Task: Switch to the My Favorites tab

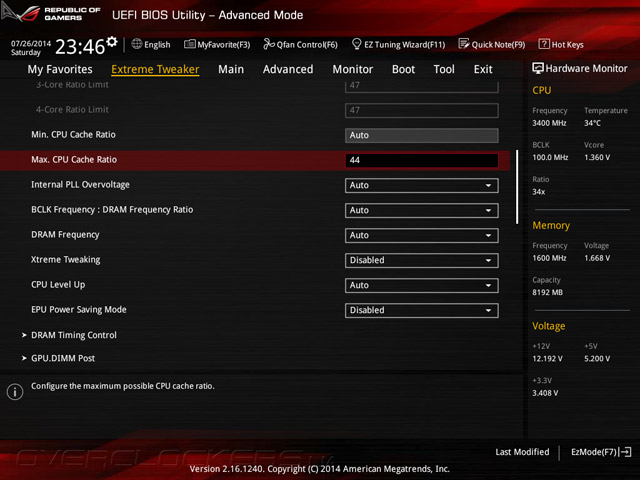Action: coord(60,69)
